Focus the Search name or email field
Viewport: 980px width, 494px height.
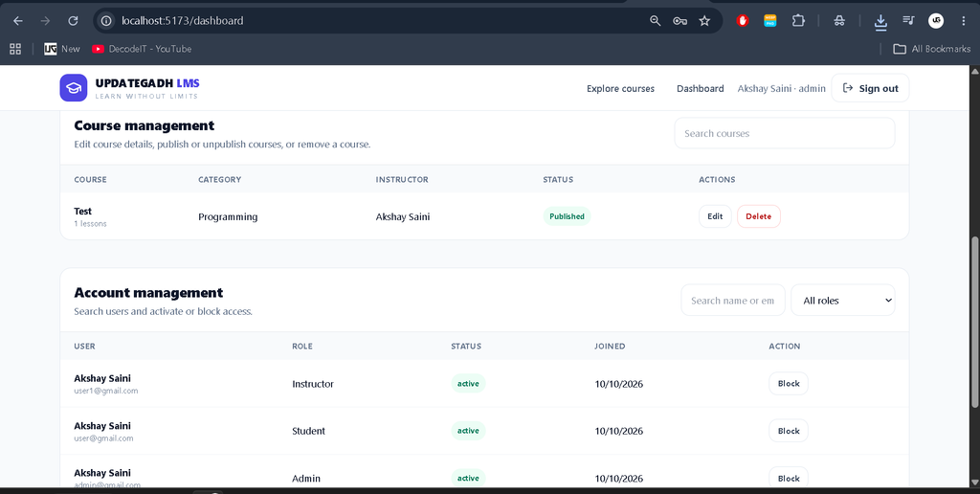732,301
